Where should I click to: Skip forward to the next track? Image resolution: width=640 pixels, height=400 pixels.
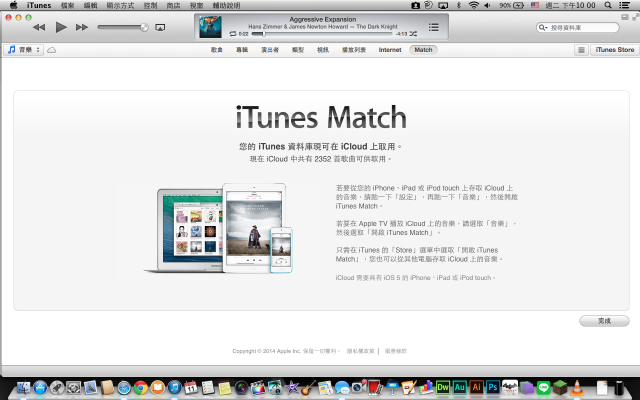[x=82, y=27]
